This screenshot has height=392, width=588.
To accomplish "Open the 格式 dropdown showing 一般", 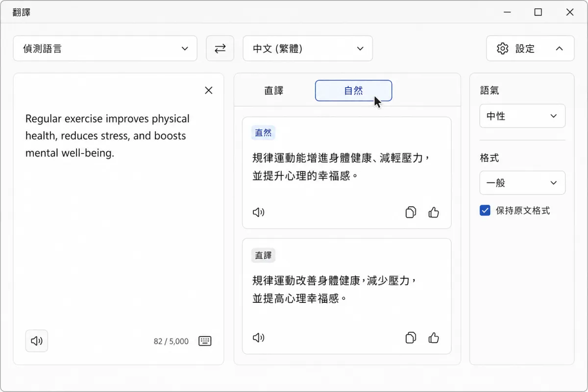I will pyautogui.click(x=522, y=183).
